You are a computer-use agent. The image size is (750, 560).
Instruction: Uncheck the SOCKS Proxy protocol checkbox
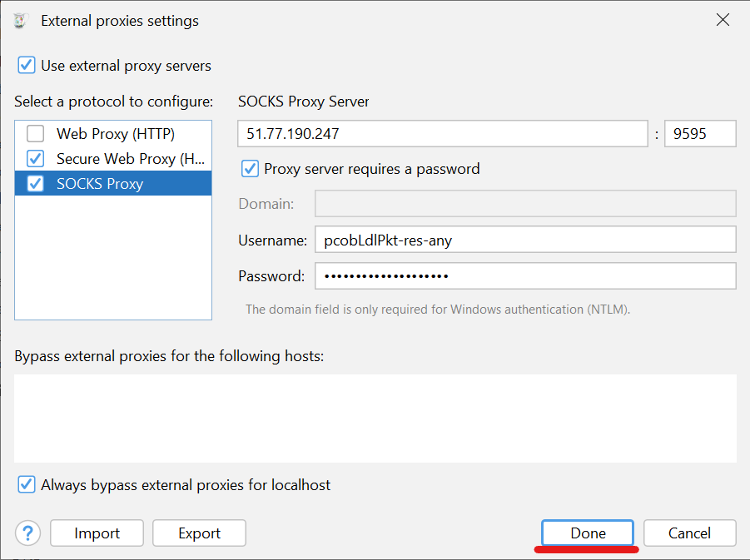pyautogui.click(x=36, y=184)
